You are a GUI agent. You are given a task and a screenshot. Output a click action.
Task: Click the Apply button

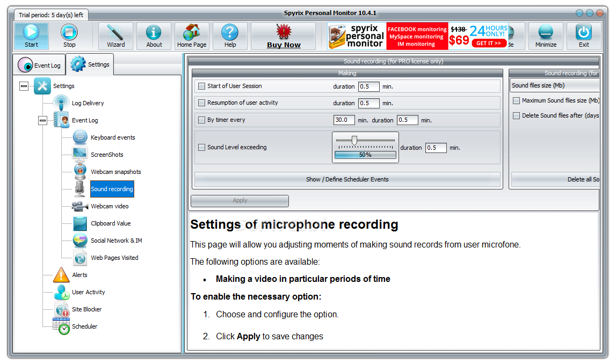pyautogui.click(x=240, y=201)
